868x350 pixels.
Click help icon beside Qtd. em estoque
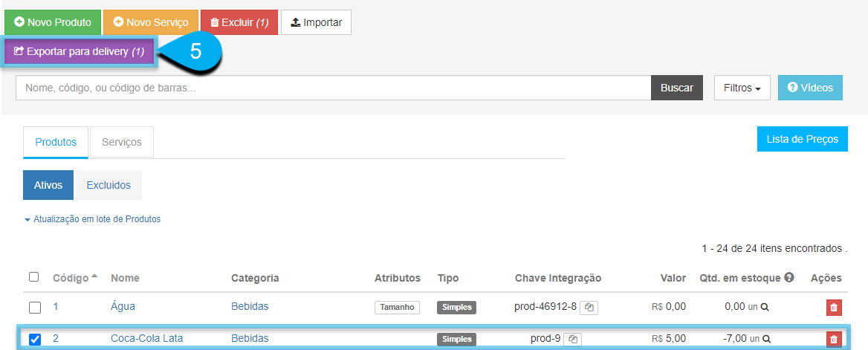789,277
